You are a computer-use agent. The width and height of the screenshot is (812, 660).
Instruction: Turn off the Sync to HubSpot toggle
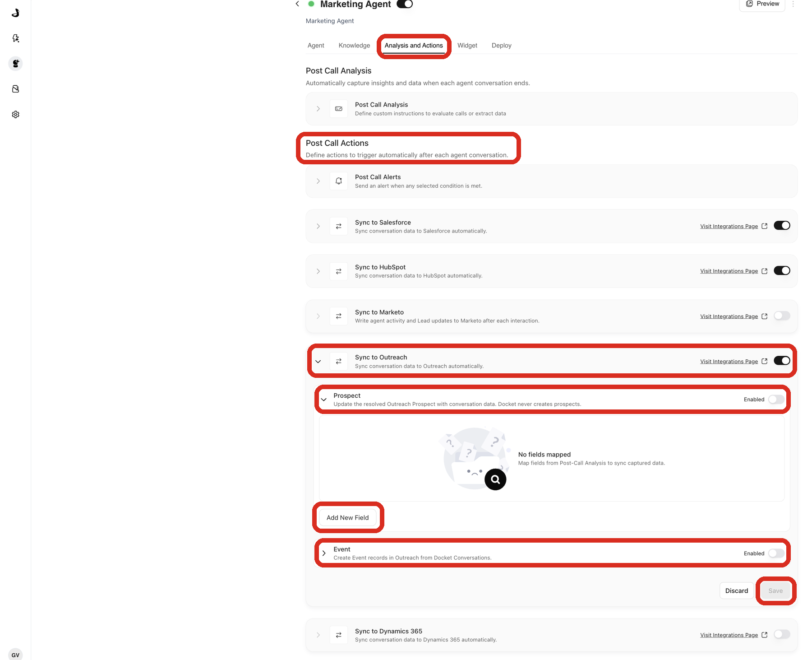[x=782, y=270]
